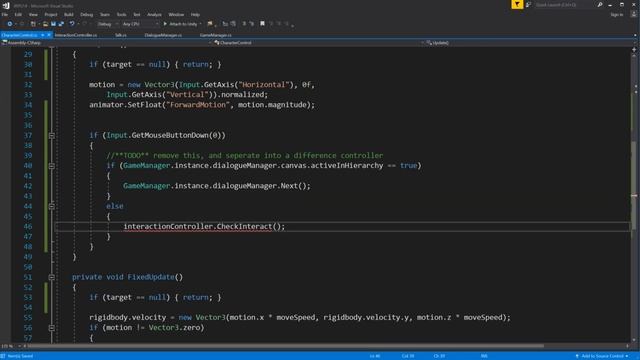This screenshot has width=640, height=360.
Task: Click the Save All icon
Action: click(61, 24)
